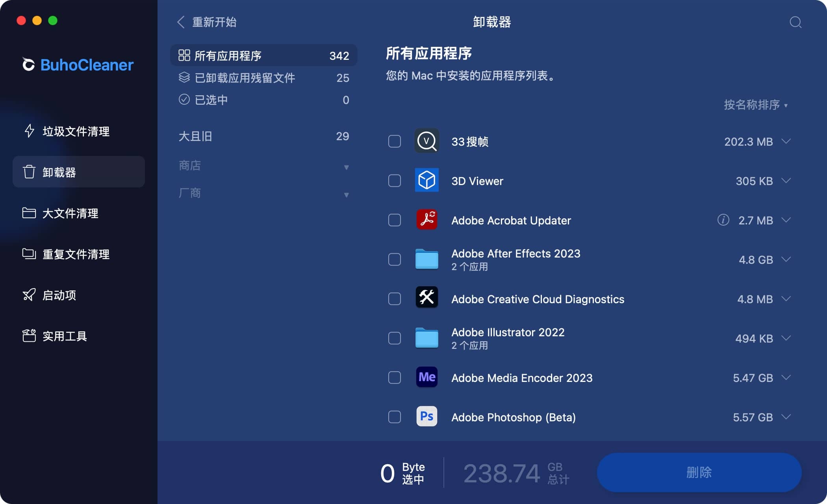Expand the 33搜帧 row details chevron
This screenshot has height=504, width=827.
pyautogui.click(x=786, y=141)
